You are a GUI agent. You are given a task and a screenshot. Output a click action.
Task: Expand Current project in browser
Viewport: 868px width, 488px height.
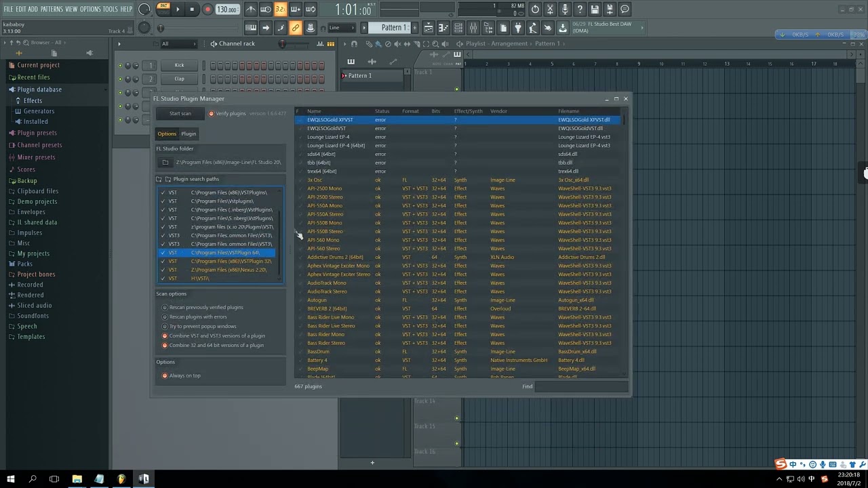coord(39,65)
